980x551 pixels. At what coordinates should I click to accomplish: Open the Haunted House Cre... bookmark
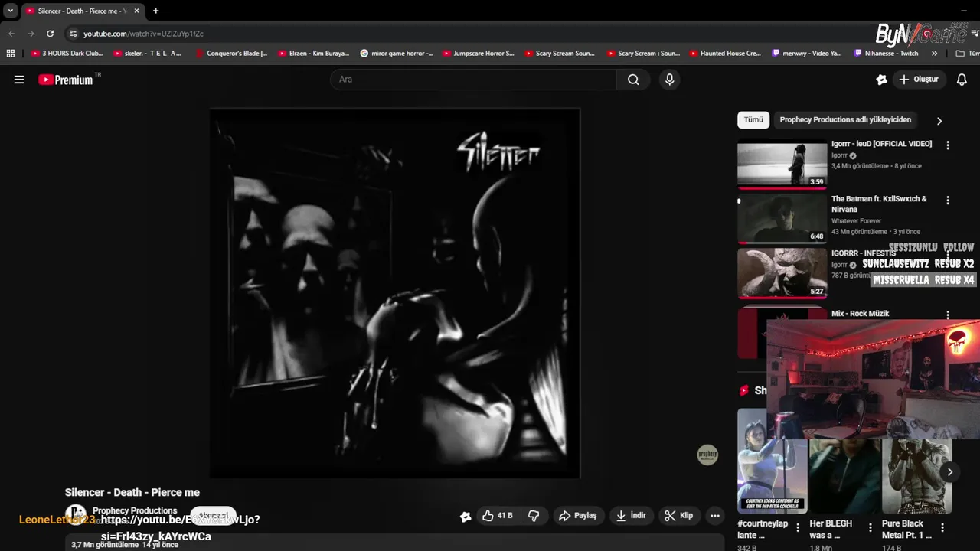click(x=725, y=54)
